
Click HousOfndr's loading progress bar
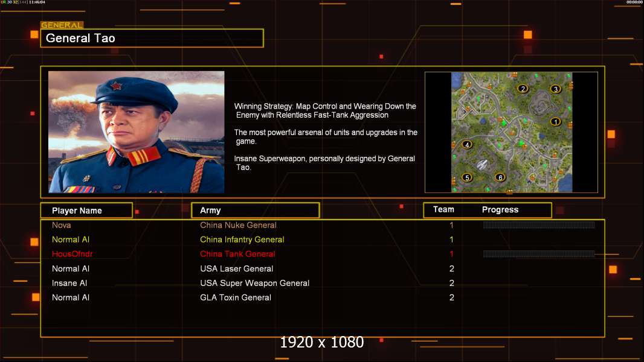539,254
